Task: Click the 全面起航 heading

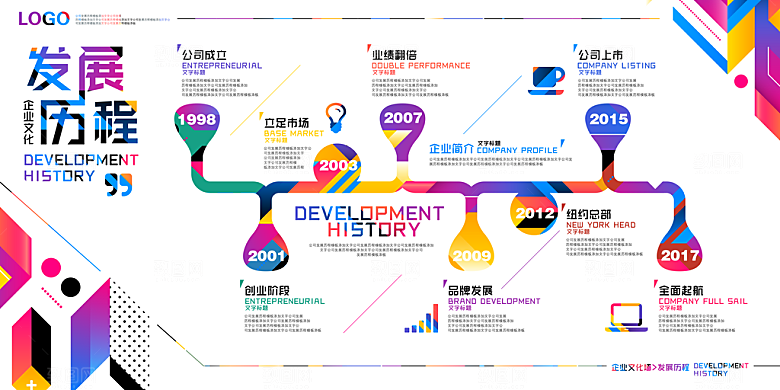Action: click(x=681, y=290)
